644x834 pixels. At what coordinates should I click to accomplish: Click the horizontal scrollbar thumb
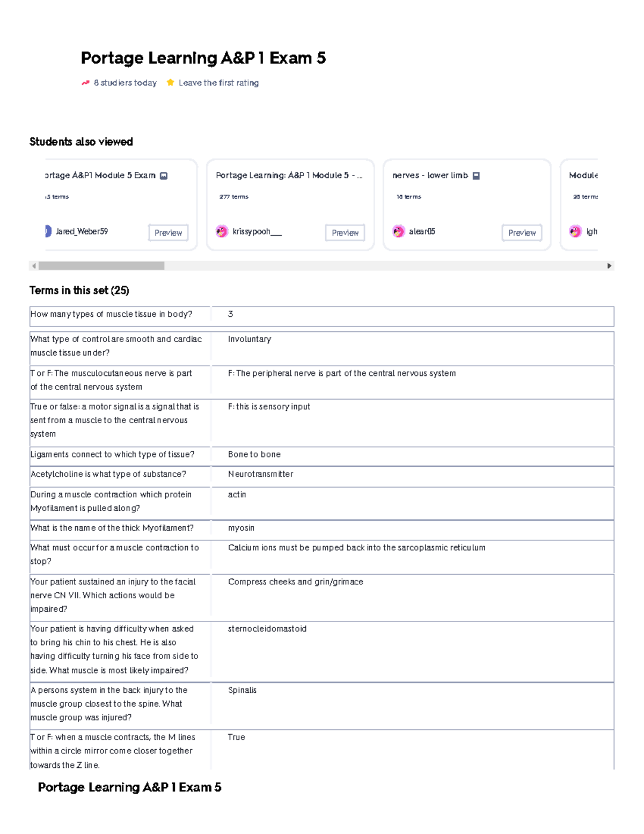[x=101, y=266]
